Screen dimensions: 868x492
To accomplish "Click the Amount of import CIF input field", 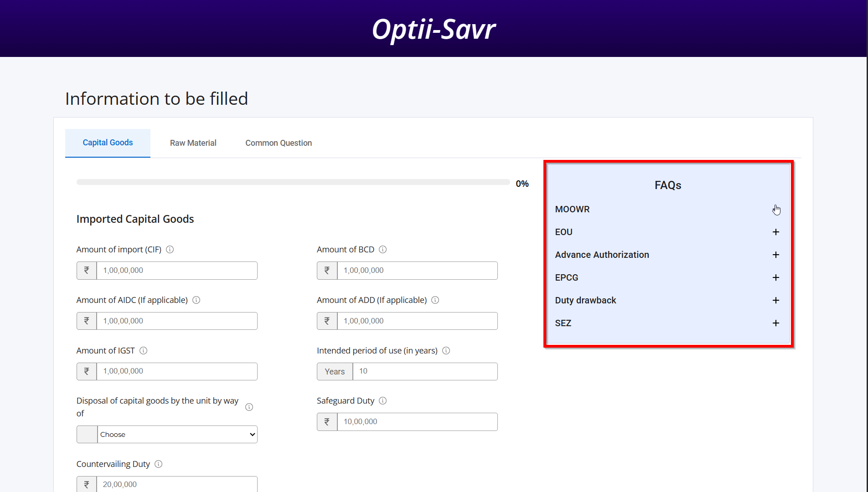I will (x=177, y=270).
